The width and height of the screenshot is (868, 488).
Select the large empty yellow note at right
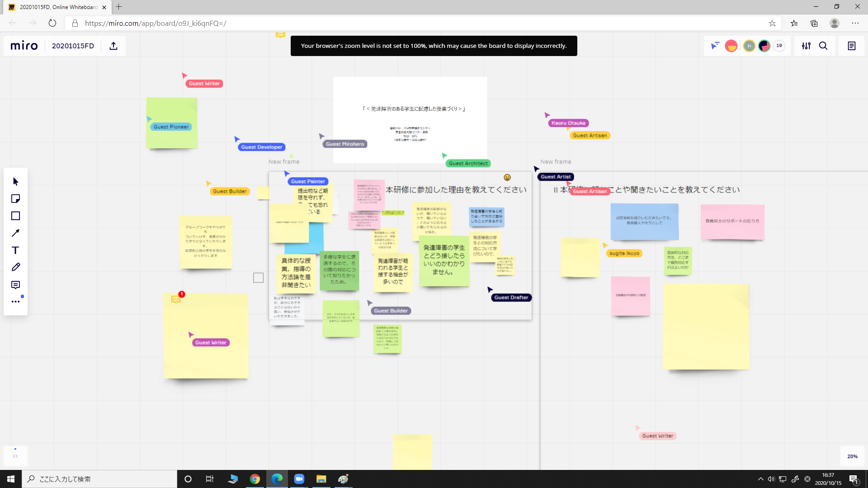pyautogui.click(x=706, y=326)
